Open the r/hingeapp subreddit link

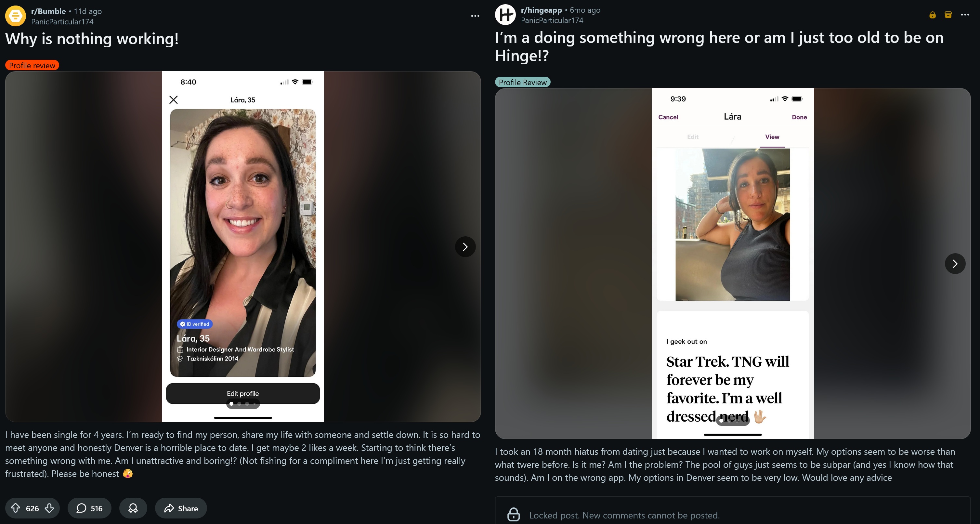pyautogui.click(x=542, y=10)
